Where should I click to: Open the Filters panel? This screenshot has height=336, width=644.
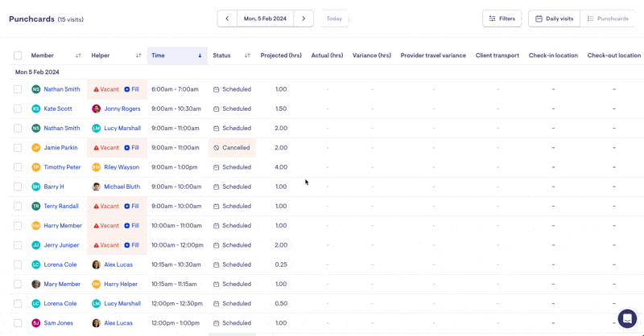502,18
